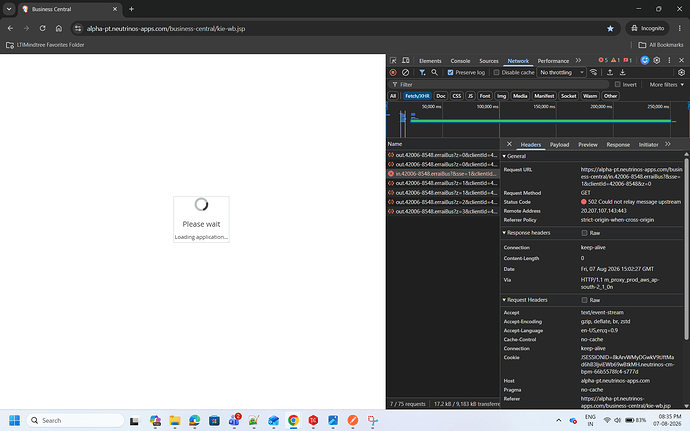Open LTIMindtree Favorites Folder bookmark
Viewport: 690px width, 431px height.
pyautogui.click(x=45, y=45)
